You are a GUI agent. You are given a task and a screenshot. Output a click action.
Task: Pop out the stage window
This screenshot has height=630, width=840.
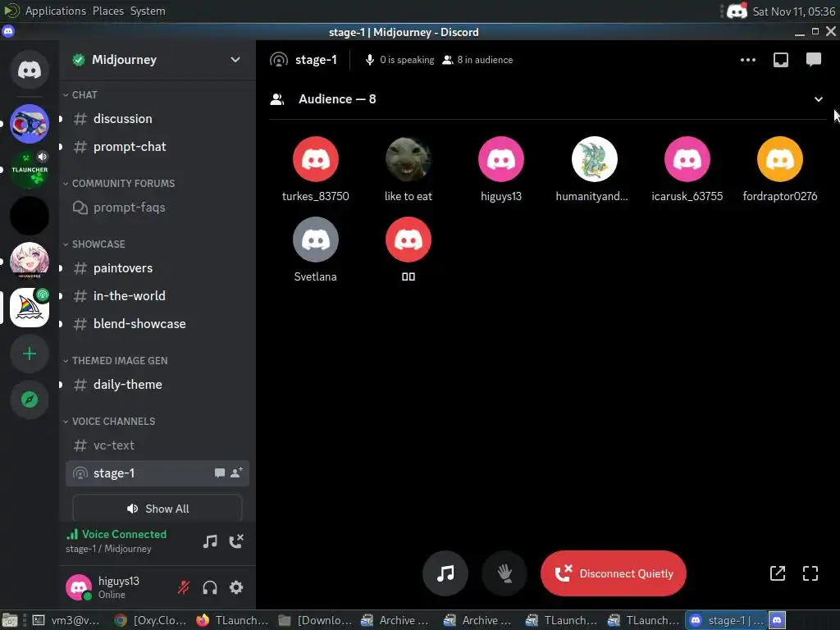coord(778,573)
